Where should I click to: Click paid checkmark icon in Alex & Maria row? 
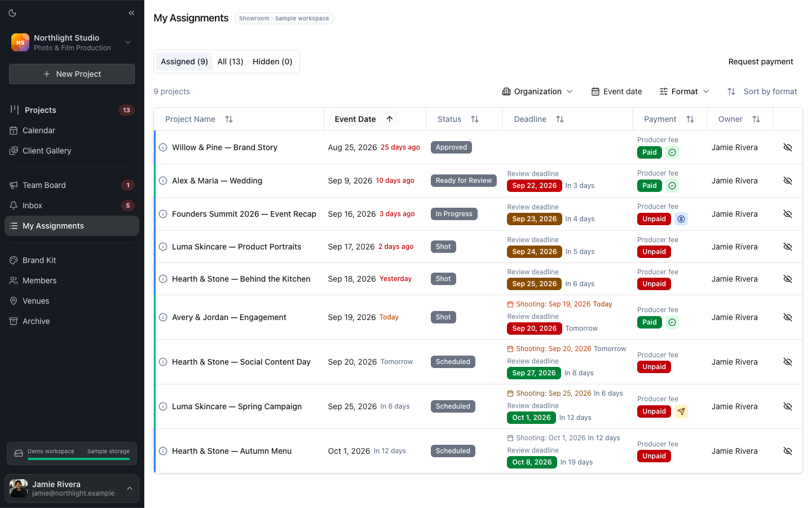(x=672, y=186)
